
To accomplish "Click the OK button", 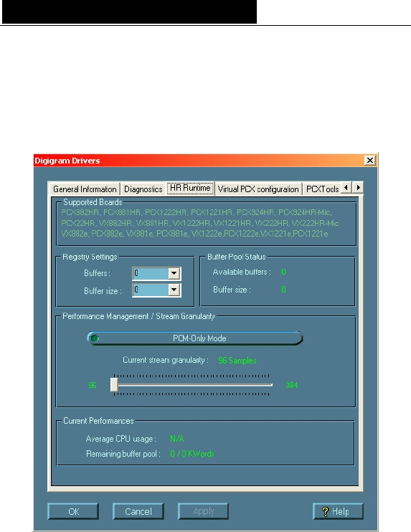I will pos(73,511).
